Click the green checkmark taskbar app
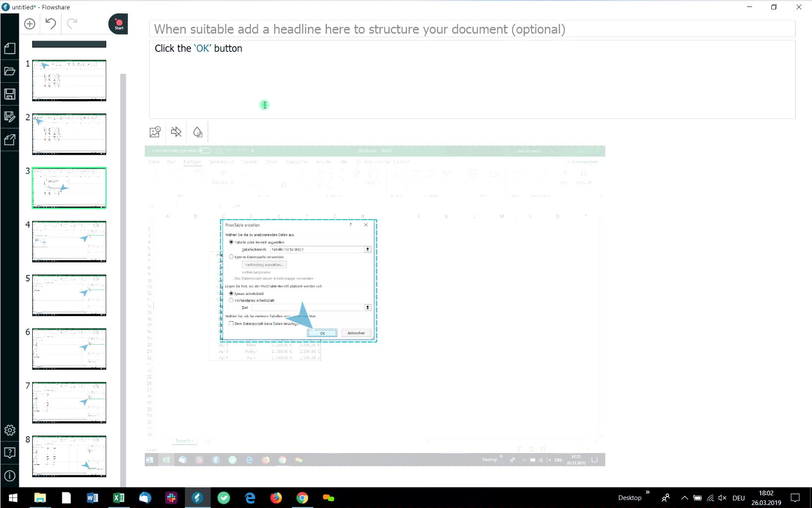This screenshot has width=812, height=508. pyautogui.click(x=224, y=498)
